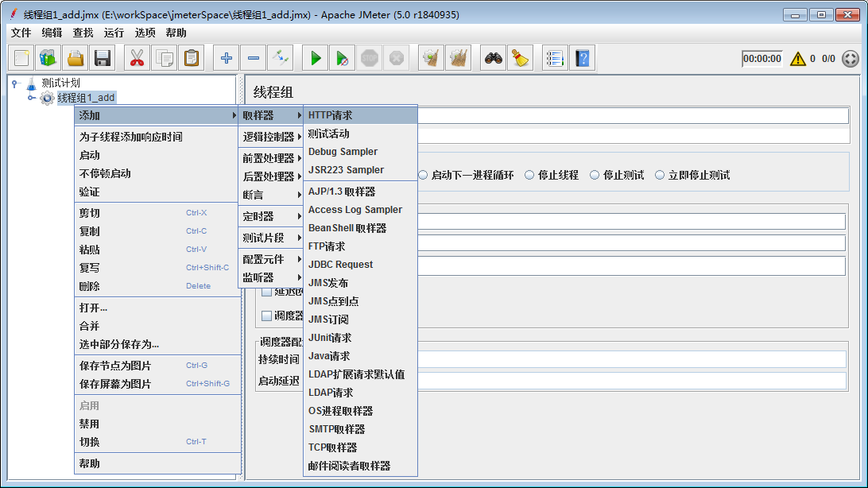Screen dimensions: 868x488
Task: Click the 00:00:00 elapsed time display
Action: click(x=762, y=59)
